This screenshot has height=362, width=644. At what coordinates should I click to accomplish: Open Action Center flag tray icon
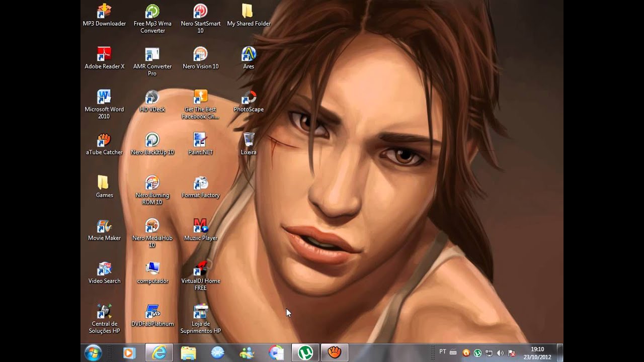(x=512, y=353)
